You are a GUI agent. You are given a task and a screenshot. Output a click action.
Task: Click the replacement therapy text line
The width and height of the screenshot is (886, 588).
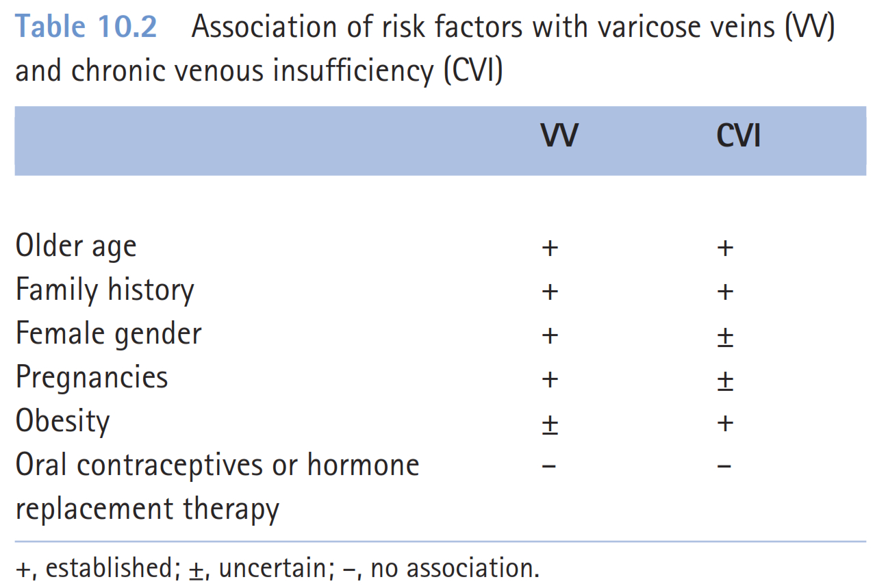(x=147, y=510)
